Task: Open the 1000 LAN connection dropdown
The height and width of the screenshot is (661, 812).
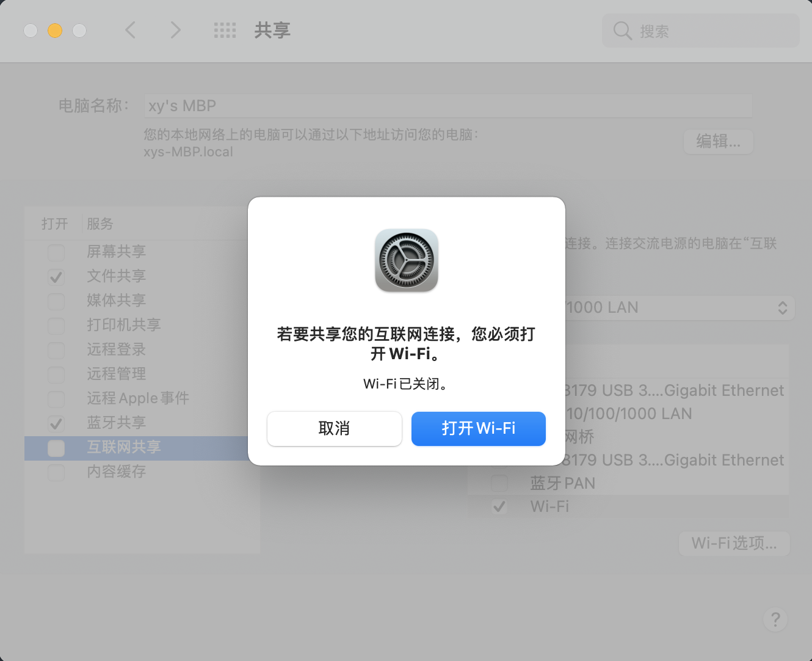Action: [x=679, y=307]
